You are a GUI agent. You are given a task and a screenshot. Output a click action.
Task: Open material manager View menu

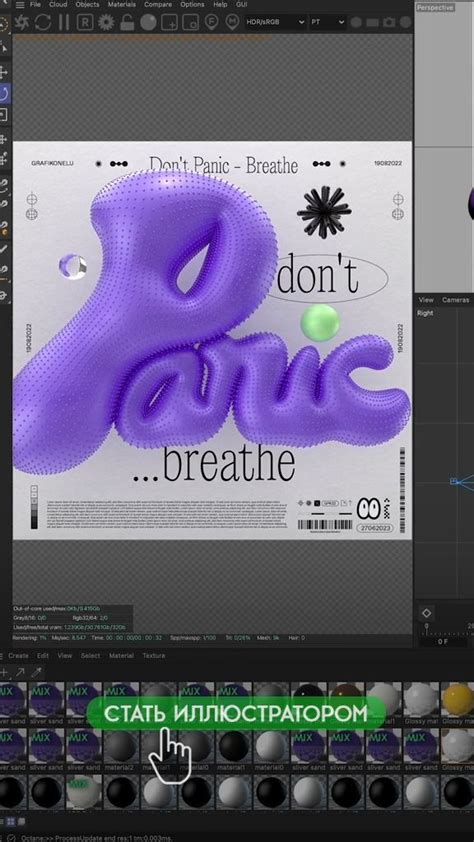pyautogui.click(x=64, y=656)
